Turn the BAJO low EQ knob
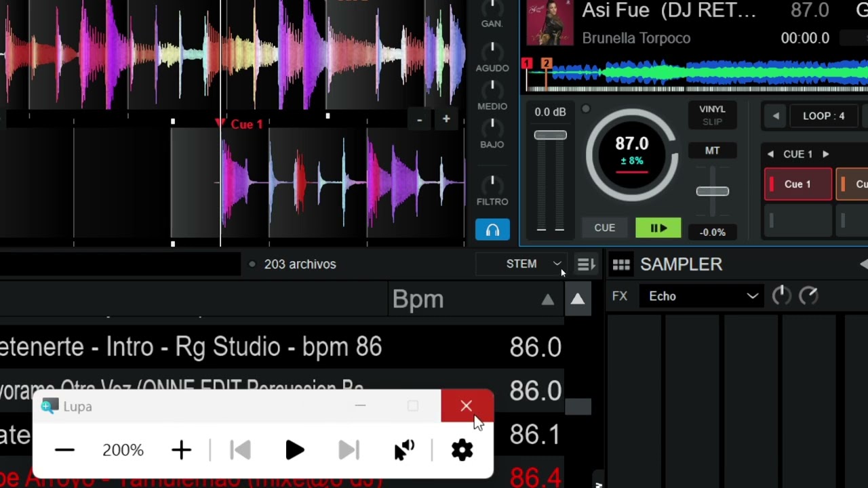Screen dimensions: 868x488 pyautogui.click(x=492, y=127)
